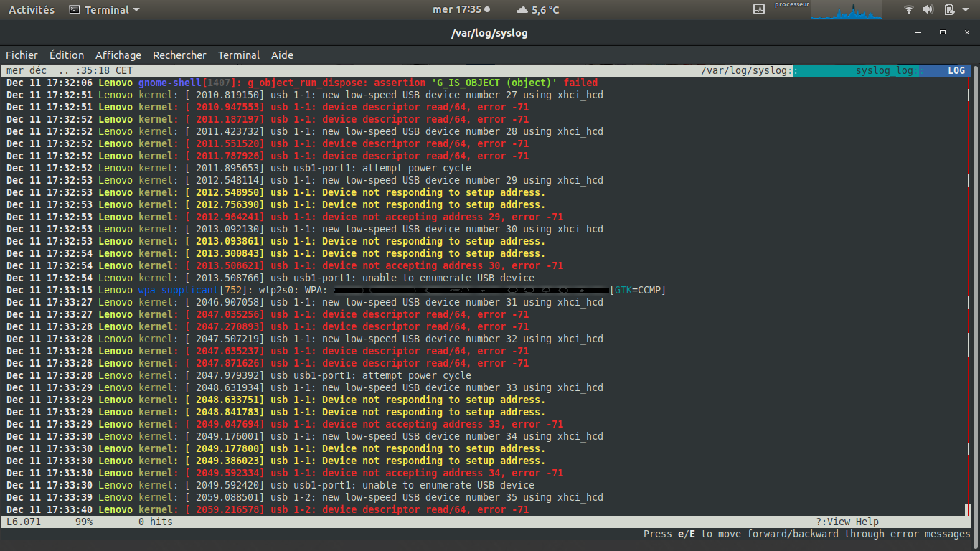Select the 'not accepting address 34' error line
The width and height of the screenshot is (980, 551).
pyautogui.click(x=285, y=473)
